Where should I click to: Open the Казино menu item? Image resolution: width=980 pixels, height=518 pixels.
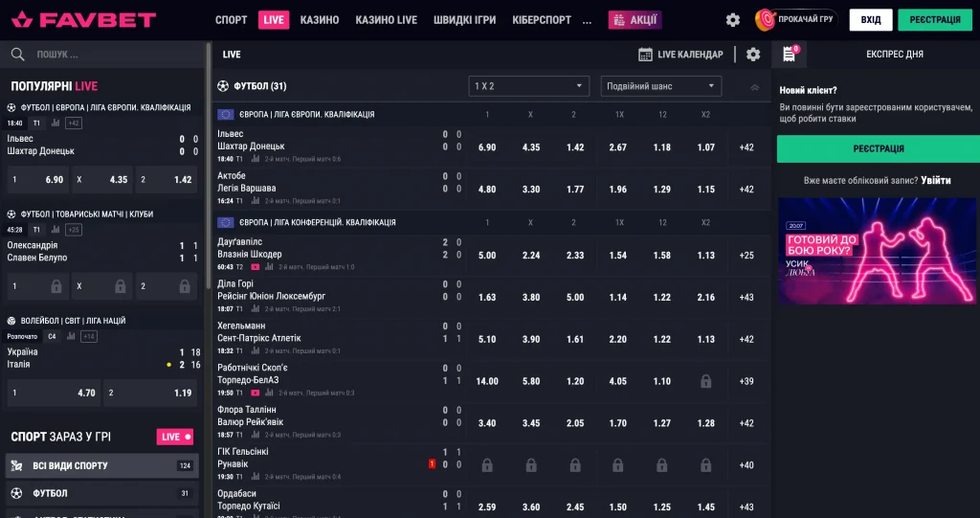click(320, 20)
